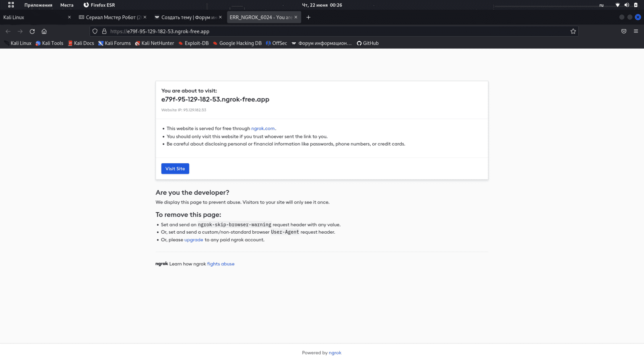644x362 pixels.
Task: Go back with the back arrow
Action: coord(8,31)
